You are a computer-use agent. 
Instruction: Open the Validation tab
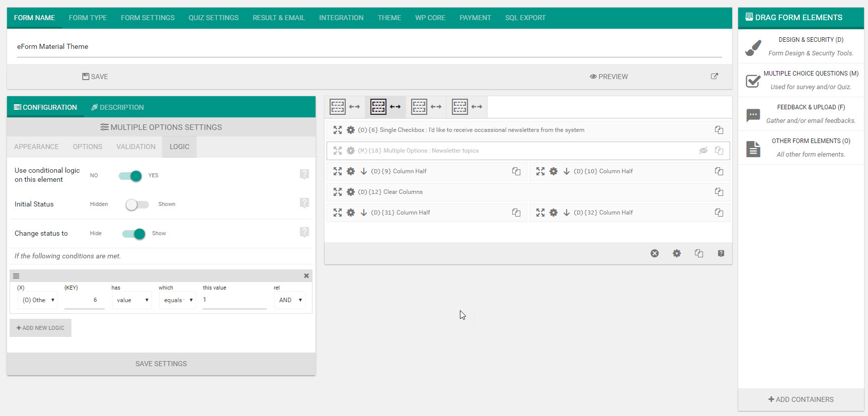(x=136, y=147)
